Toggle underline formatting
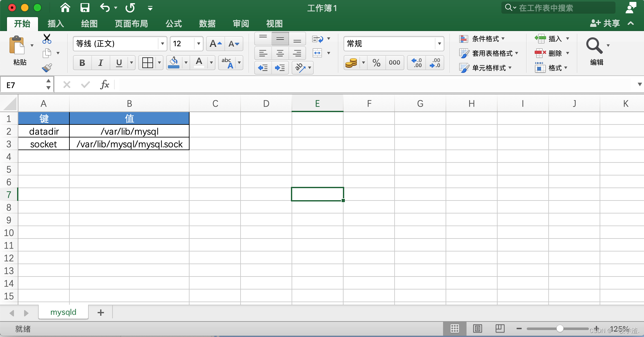This screenshot has height=337, width=644. pos(119,63)
